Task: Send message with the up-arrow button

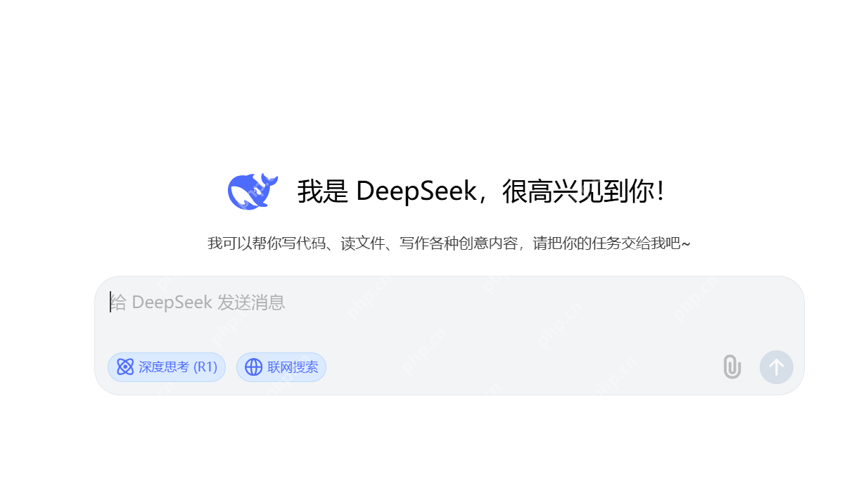Action: [777, 367]
